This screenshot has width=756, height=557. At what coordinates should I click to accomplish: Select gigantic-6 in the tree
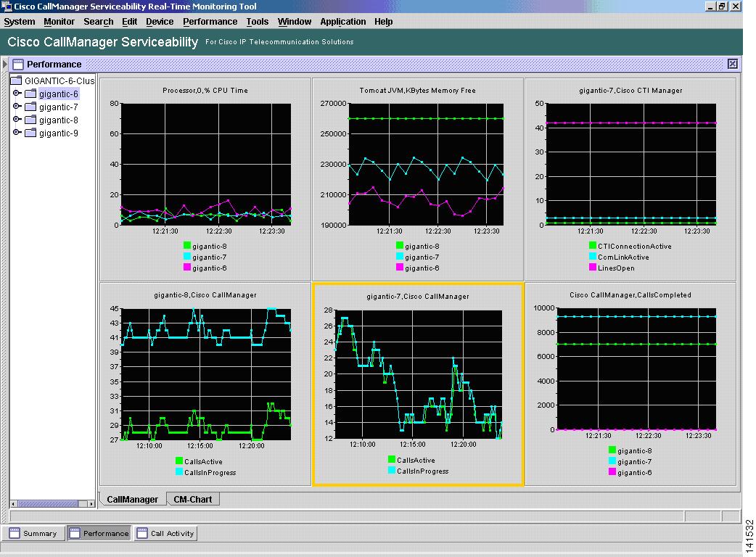click(58, 94)
